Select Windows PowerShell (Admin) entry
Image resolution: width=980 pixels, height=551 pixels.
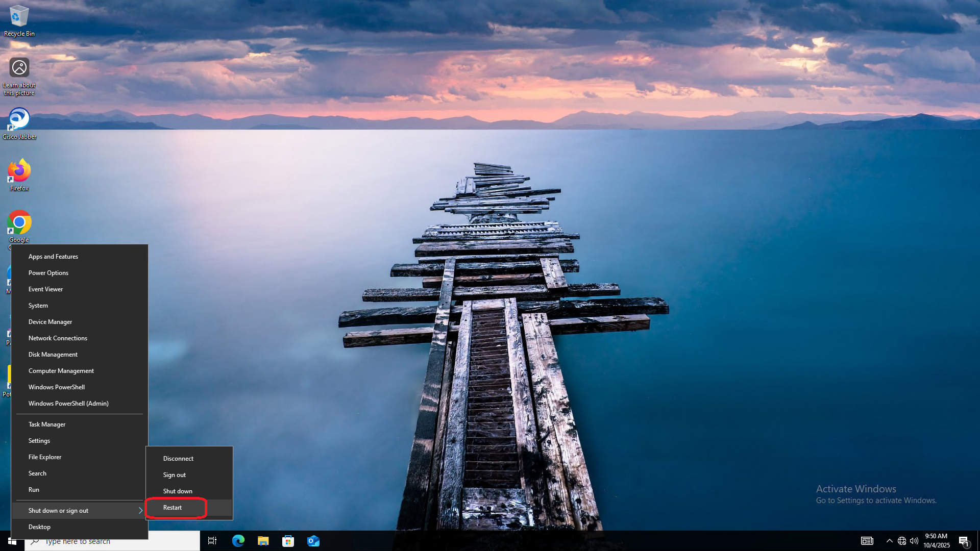click(68, 404)
